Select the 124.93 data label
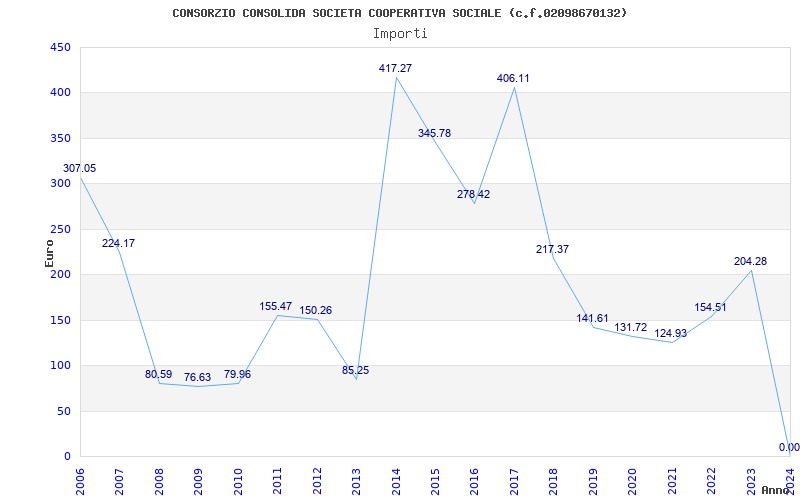 tap(671, 334)
